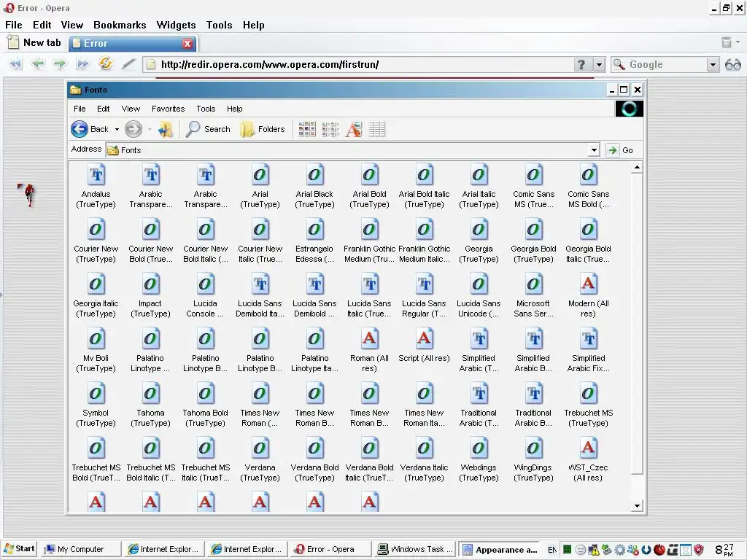
Task: Close the Error tab
Action: click(x=187, y=43)
